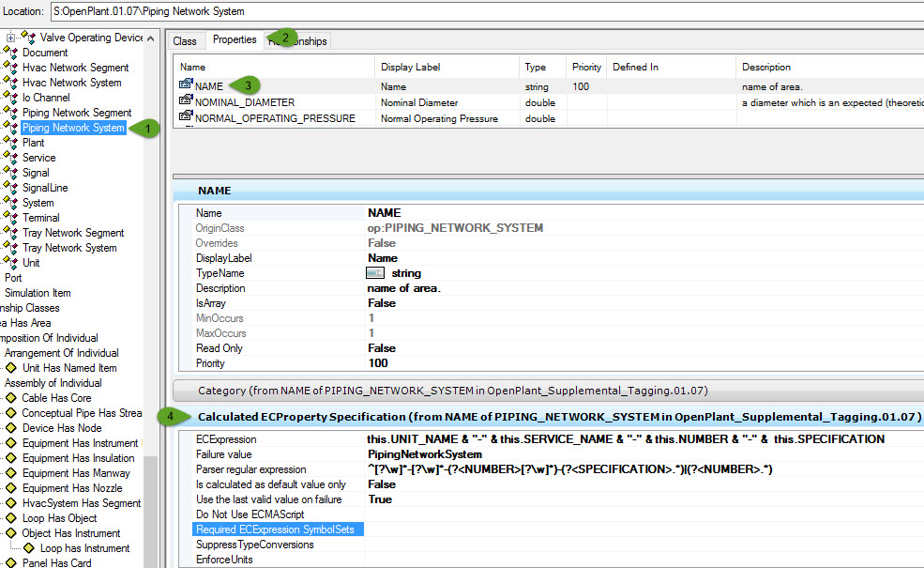Screen dimensions: 924x568
Task: Select Piping Network System in the tree
Action: tap(73, 128)
